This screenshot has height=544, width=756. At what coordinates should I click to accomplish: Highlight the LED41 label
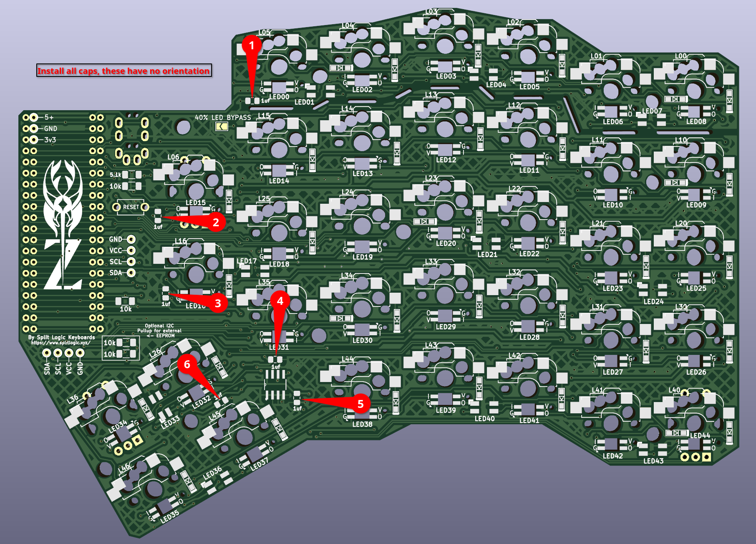click(529, 420)
